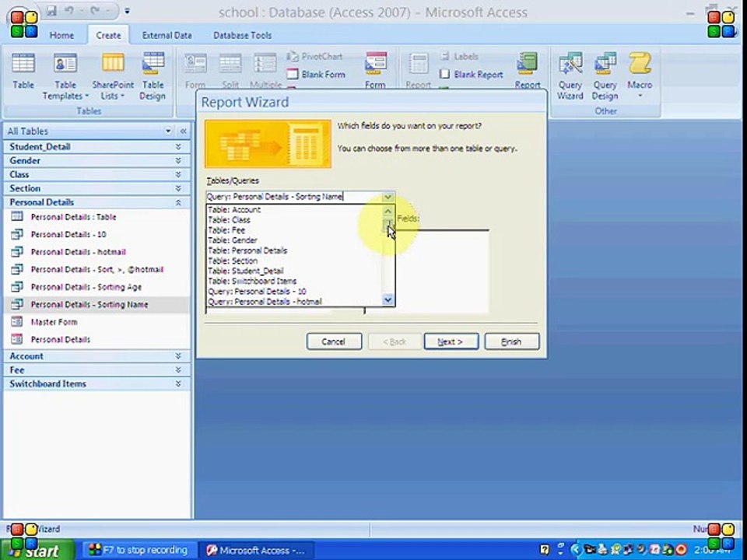This screenshot has height=560, width=747.
Task: Choose Table: Class from list
Action: pyautogui.click(x=294, y=220)
